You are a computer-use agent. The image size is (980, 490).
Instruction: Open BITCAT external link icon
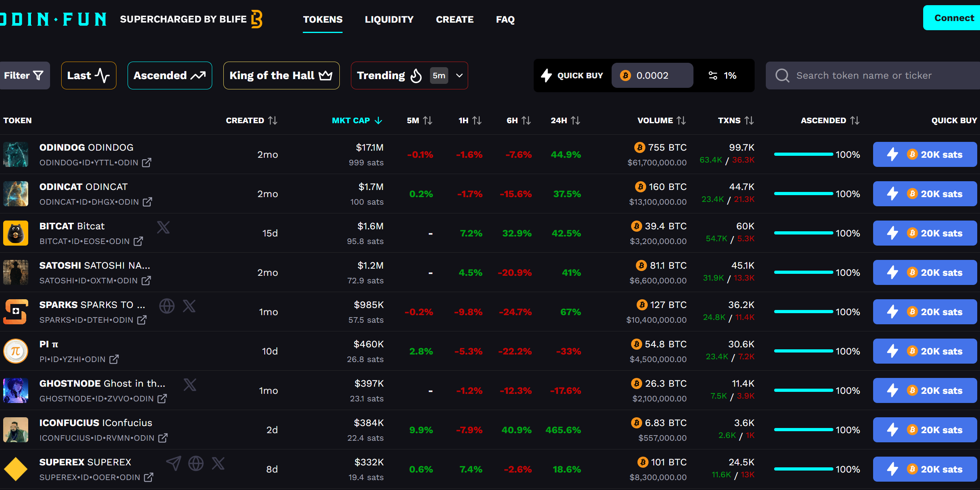click(x=138, y=241)
